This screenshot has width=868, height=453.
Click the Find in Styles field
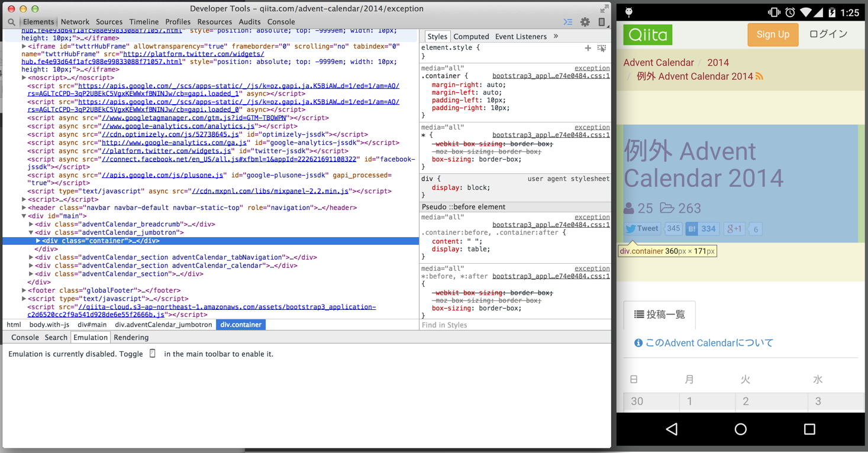tap(515, 325)
